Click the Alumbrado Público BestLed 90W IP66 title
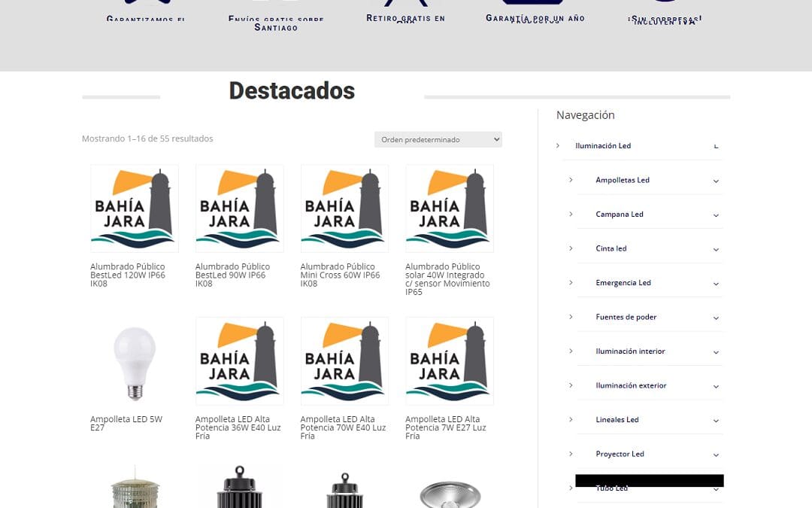 point(232,275)
